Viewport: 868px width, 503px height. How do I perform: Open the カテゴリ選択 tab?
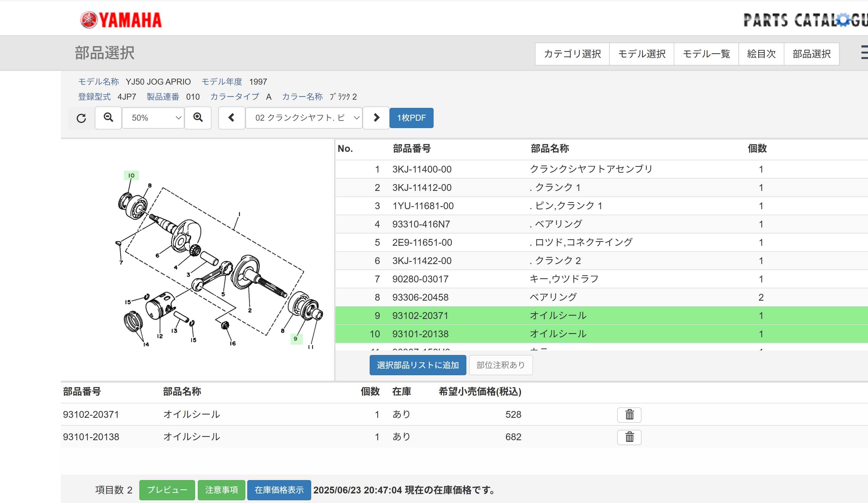tap(572, 54)
